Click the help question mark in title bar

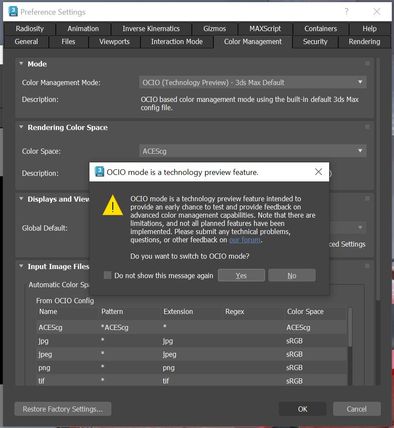pyautogui.click(x=347, y=12)
